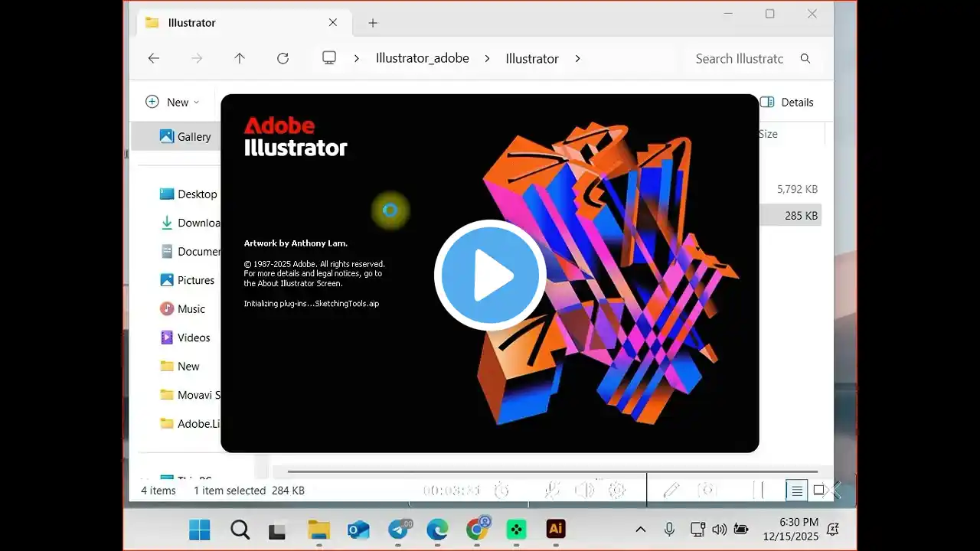980x551 pixels.
Task: Mute the microphone in the recorder overlay
Action: [x=551, y=491]
